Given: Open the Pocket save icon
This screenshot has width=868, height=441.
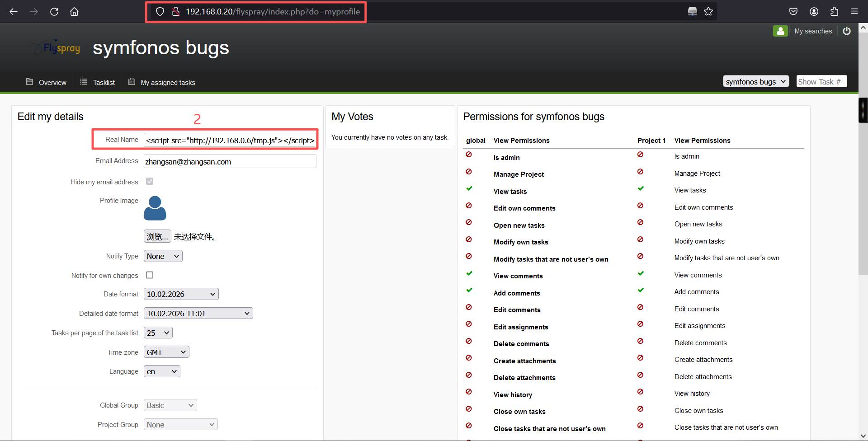Looking at the screenshot, I should (x=793, y=12).
